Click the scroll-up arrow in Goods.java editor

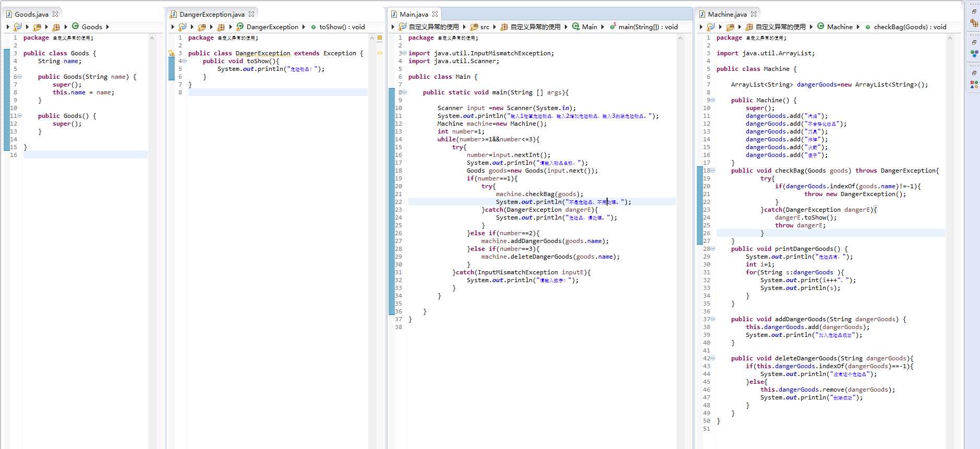[152, 38]
